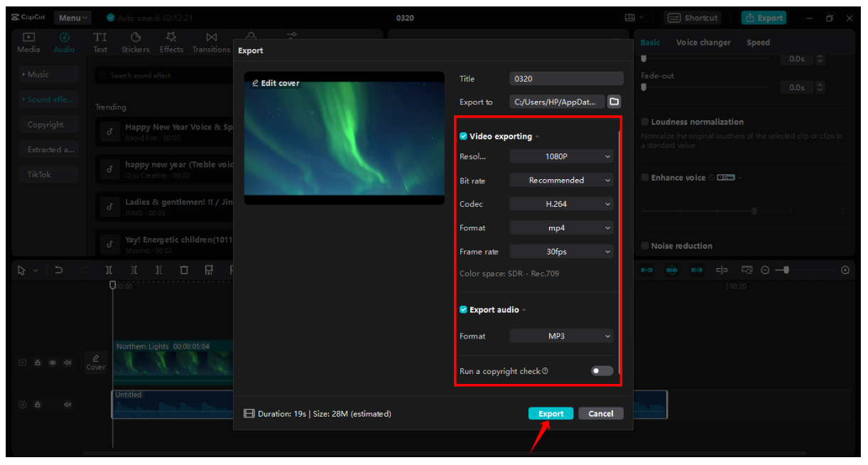Open the Codec H.264 dropdown
Viewport: 868px width, 465px height.
coord(561,204)
